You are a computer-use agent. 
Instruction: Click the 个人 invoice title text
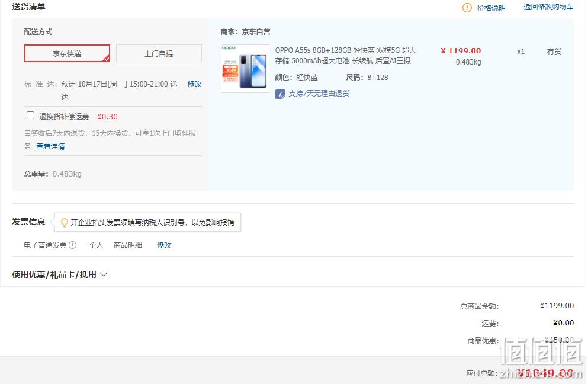coord(97,245)
